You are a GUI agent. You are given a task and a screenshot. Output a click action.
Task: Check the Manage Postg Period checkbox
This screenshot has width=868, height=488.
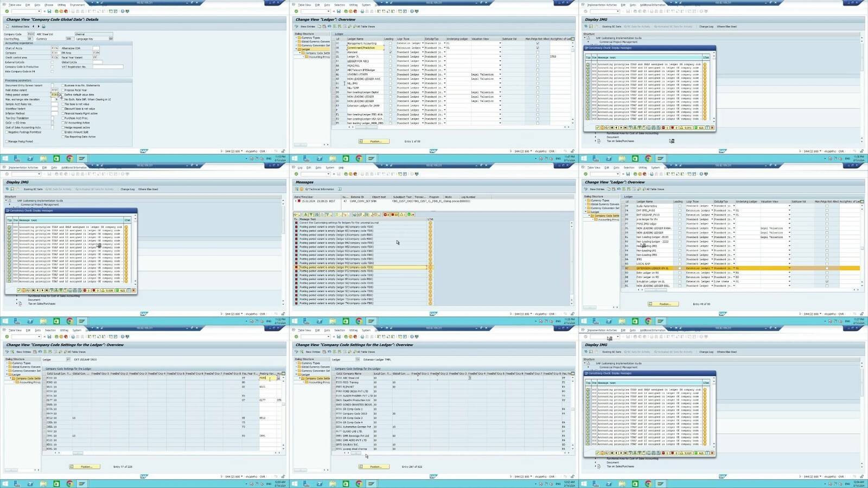(x=7, y=141)
